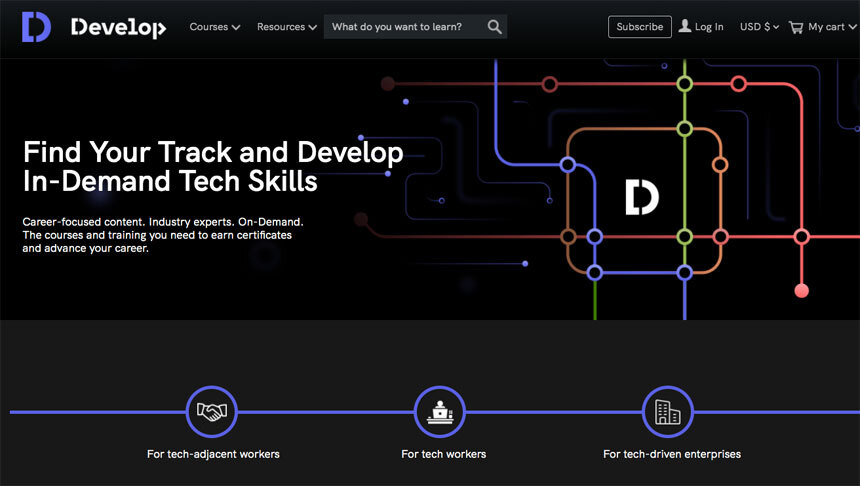Click the user profile icon
This screenshot has height=486, width=860.
[685, 27]
